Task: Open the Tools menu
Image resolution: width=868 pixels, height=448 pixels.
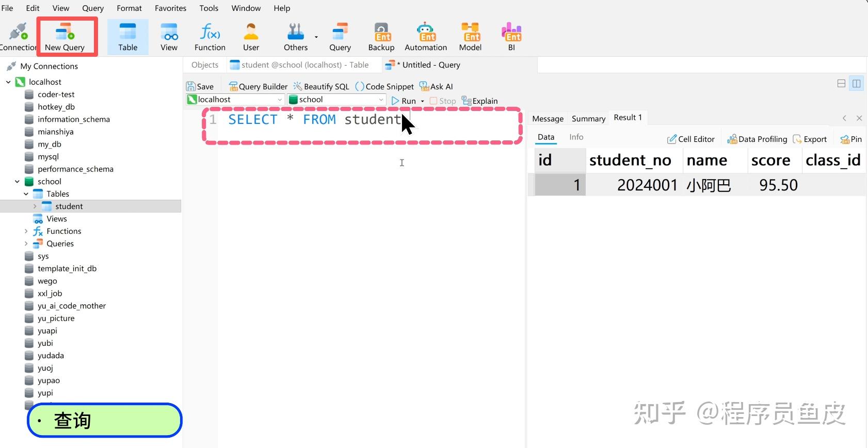Action: [209, 8]
